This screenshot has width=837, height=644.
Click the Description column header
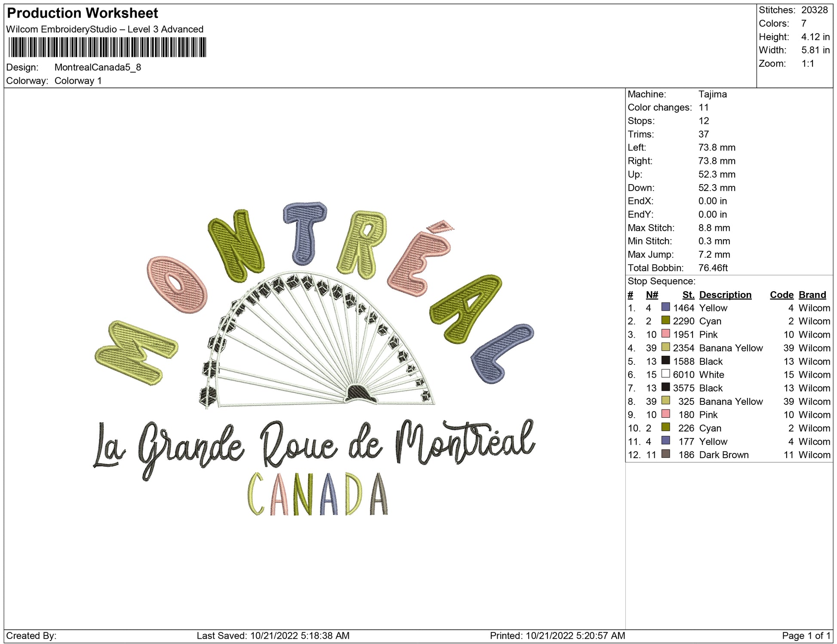725,295
